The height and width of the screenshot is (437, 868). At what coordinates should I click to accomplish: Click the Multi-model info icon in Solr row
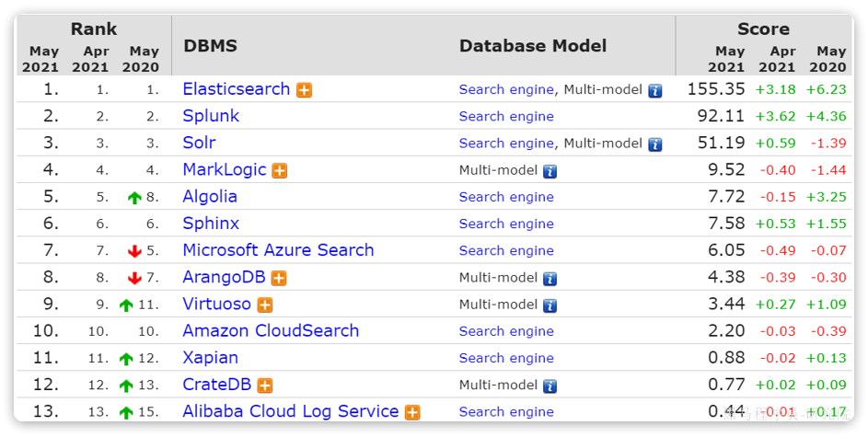coord(654,144)
